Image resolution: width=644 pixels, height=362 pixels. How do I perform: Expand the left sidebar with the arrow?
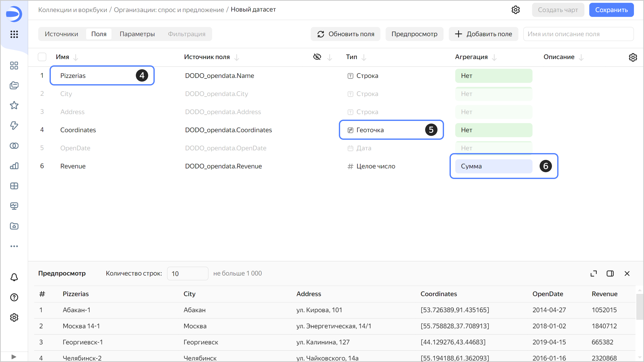[x=14, y=357]
